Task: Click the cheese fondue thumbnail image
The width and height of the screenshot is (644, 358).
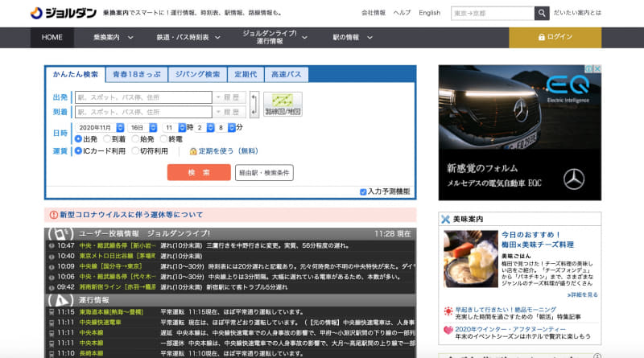Action: pyautogui.click(x=471, y=259)
